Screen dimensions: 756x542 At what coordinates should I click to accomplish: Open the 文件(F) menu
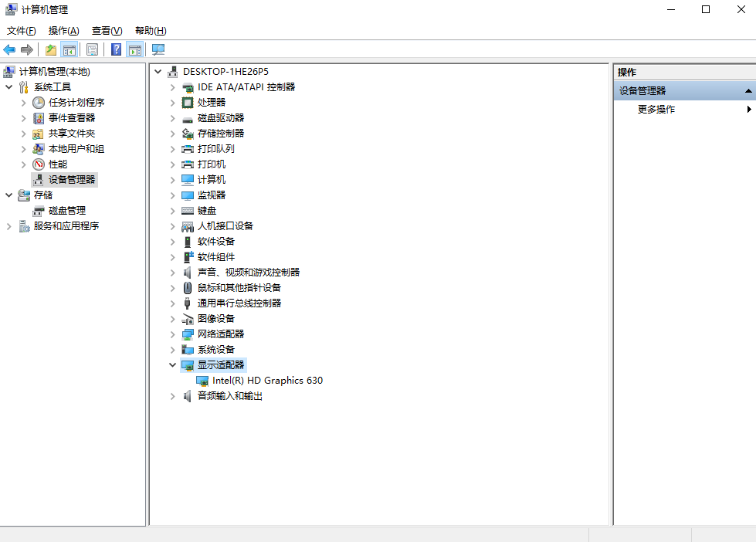[22, 31]
